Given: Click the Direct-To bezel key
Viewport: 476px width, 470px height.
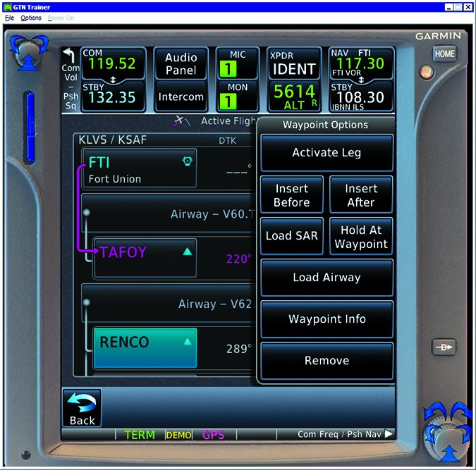Looking at the screenshot, I should point(444,347).
